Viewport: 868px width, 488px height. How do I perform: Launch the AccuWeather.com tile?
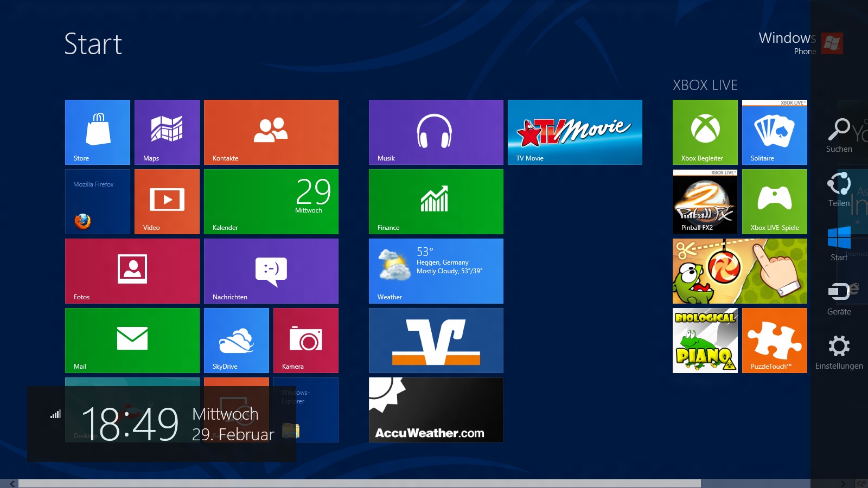pos(436,410)
